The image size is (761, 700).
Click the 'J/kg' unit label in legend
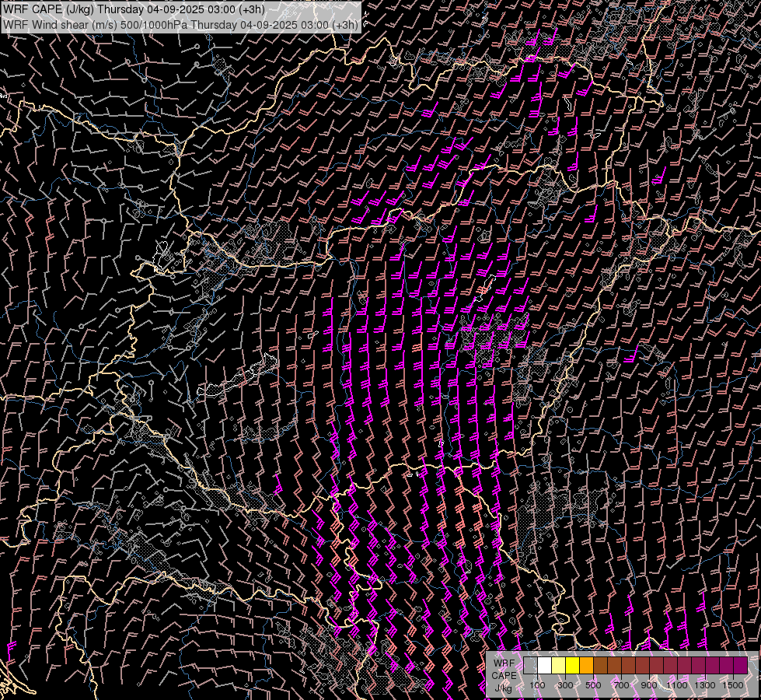503,688
